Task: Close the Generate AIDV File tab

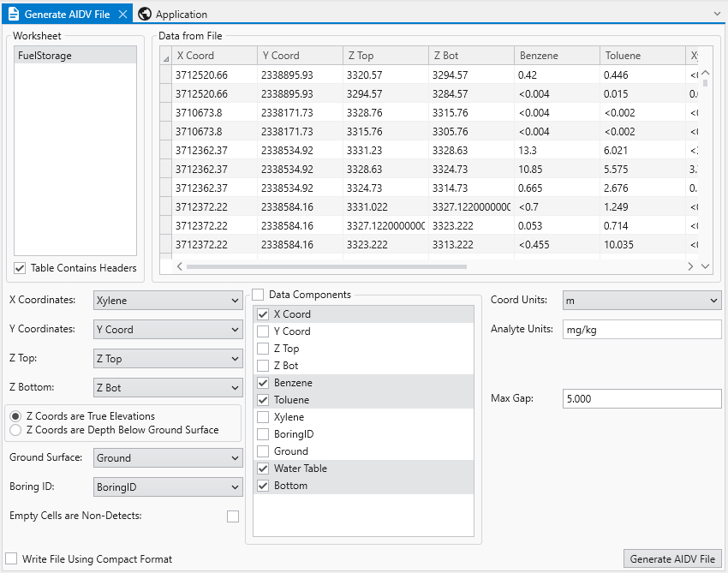Action: (x=122, y=14)
